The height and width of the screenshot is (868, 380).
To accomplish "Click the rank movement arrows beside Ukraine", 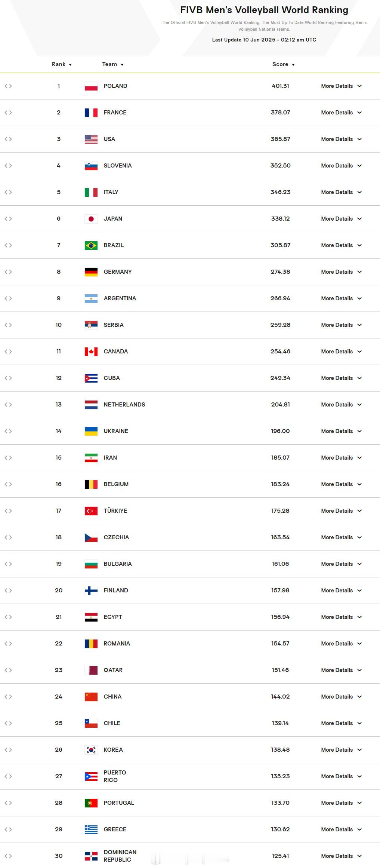I will (x=8, y=431).
